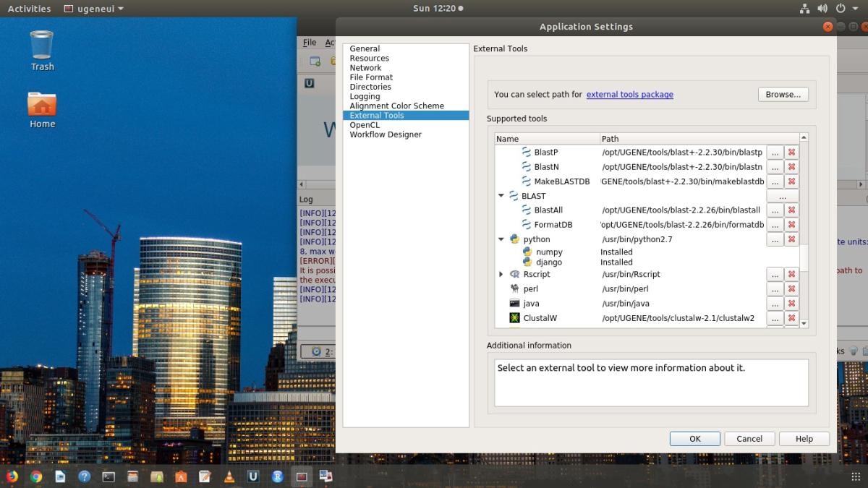Click the UGENE icon in taskbar
This screenshot has height=488, width=868.
coord(253,476)
